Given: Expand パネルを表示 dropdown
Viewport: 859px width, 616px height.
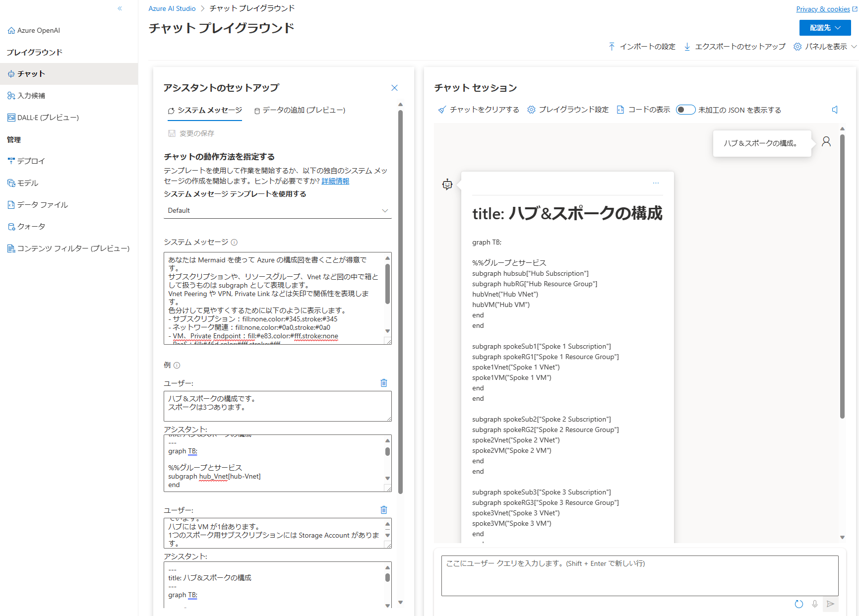Looking at the screenshot, I should click(825, 46).
